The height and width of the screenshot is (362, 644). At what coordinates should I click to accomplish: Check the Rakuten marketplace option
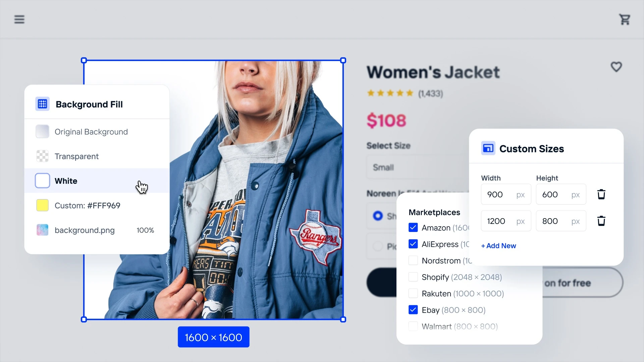coord(413,293)
